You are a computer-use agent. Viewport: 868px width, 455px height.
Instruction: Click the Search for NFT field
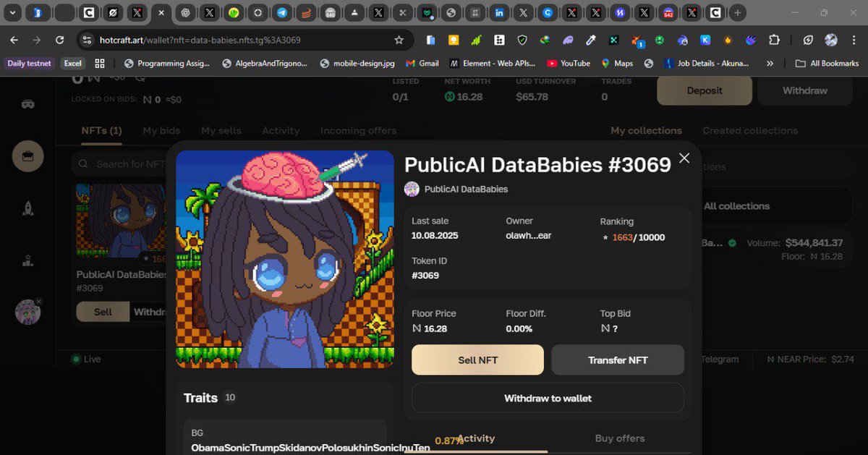click(120, 164)
